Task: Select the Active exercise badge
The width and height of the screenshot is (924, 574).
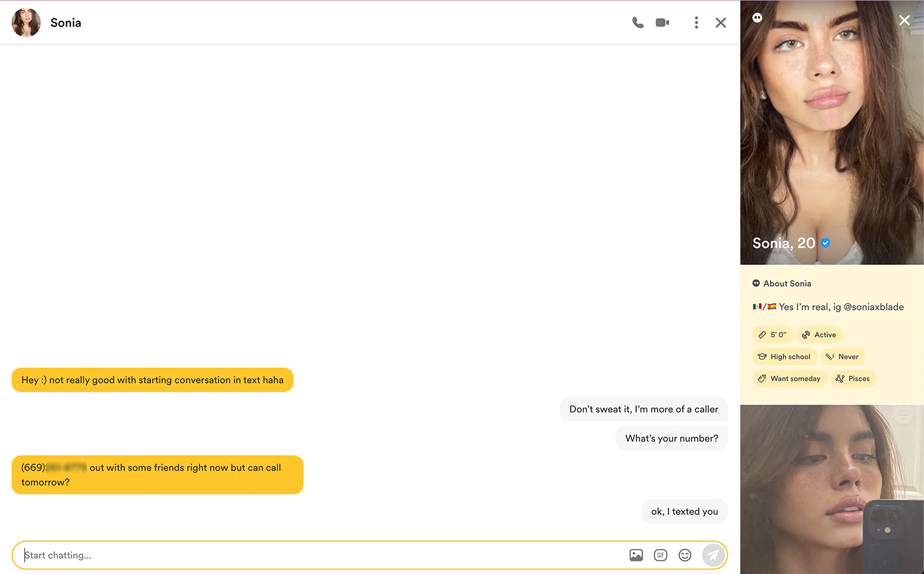Action: click(x=819, y=335)
